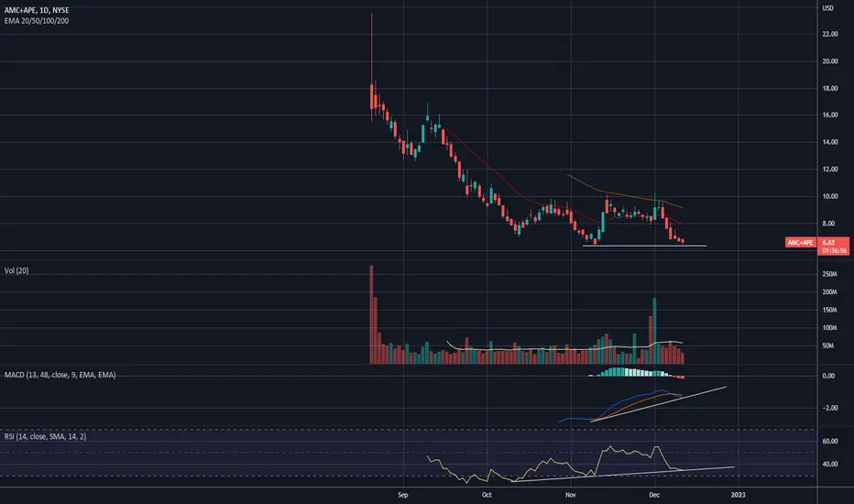Screen dimensions: 854x504
Task: Select the orange EMA line above November candles
Action: (624, 194)
